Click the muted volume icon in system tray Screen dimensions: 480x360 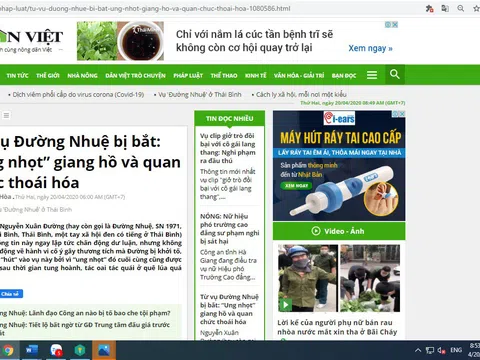442,350
